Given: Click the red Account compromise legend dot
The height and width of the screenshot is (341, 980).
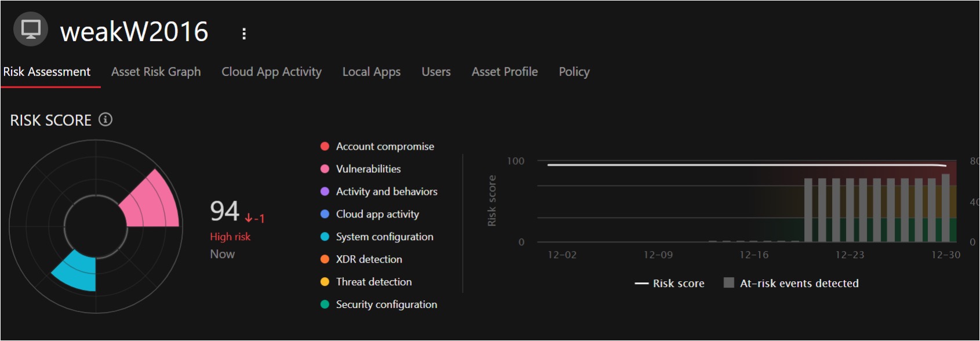Looking at the screenshot, I should [325, 146].
